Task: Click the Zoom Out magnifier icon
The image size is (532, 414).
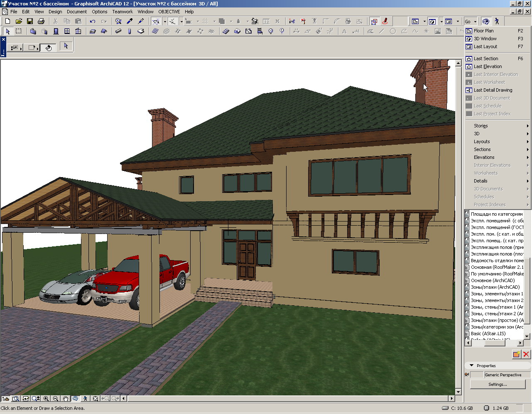Action: (56, 399)
